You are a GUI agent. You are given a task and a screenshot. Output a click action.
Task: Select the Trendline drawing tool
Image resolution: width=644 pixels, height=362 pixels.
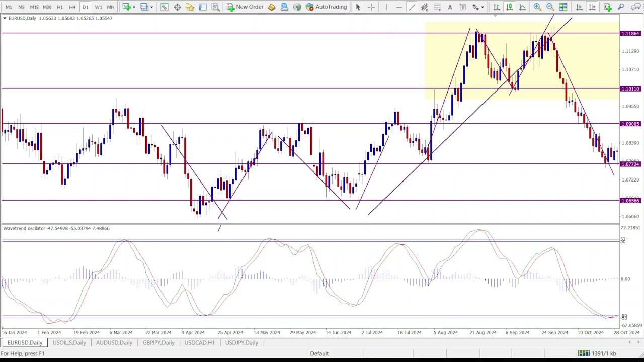(x=412, y=7)
